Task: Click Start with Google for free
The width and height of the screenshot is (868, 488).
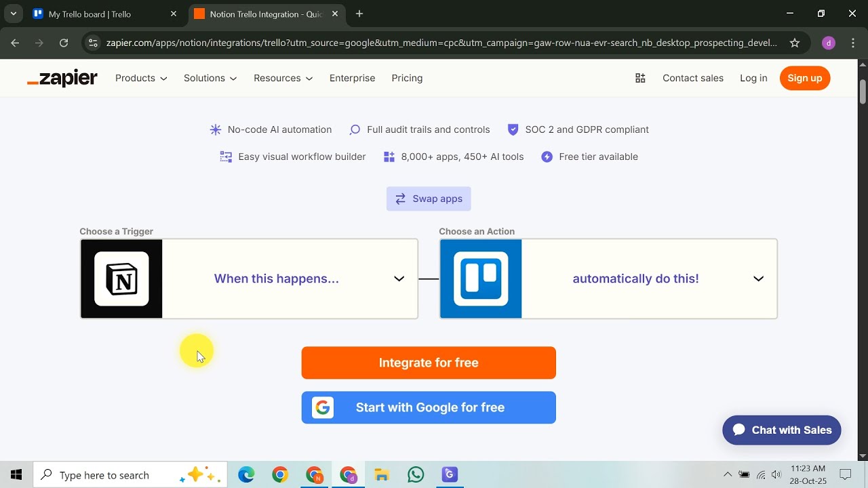Action: pyautogui.click(x=429, y=407)
